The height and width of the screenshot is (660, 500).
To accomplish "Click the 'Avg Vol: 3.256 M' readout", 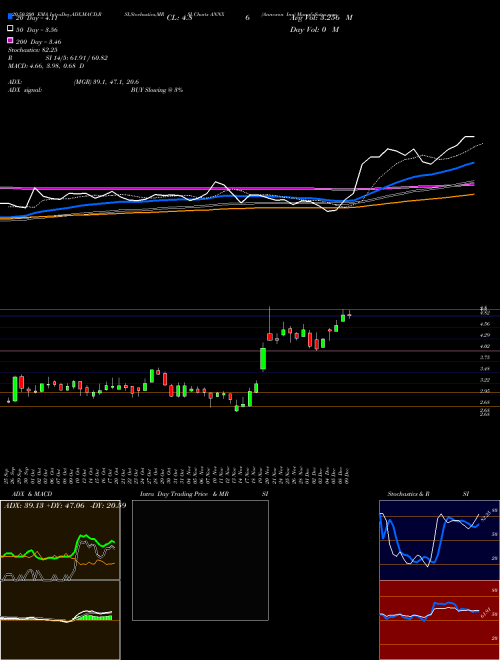I will [321, 18].
